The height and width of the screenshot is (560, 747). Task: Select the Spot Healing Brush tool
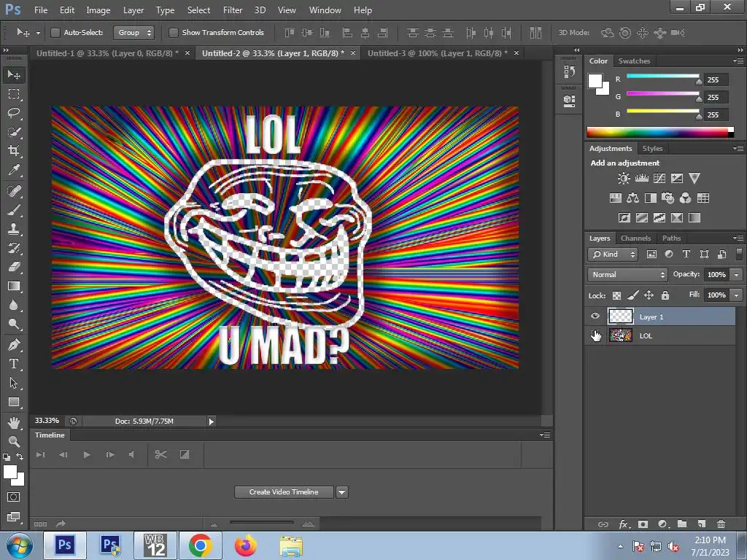click(x=14, y=191)
